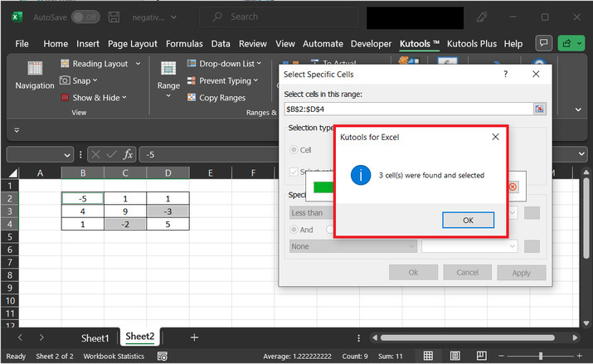Click the range selector icon in dialog
The image size is (593, 364).
(539, 109)
